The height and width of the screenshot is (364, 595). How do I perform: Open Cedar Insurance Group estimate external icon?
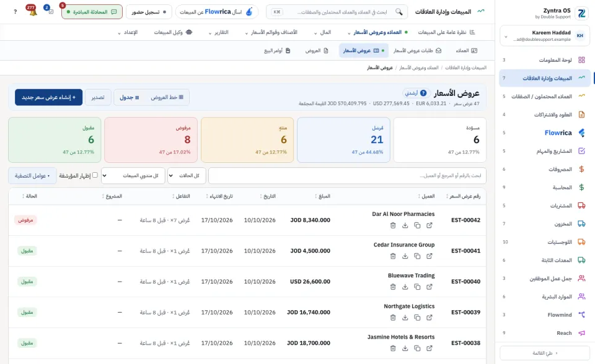[429, 256]
